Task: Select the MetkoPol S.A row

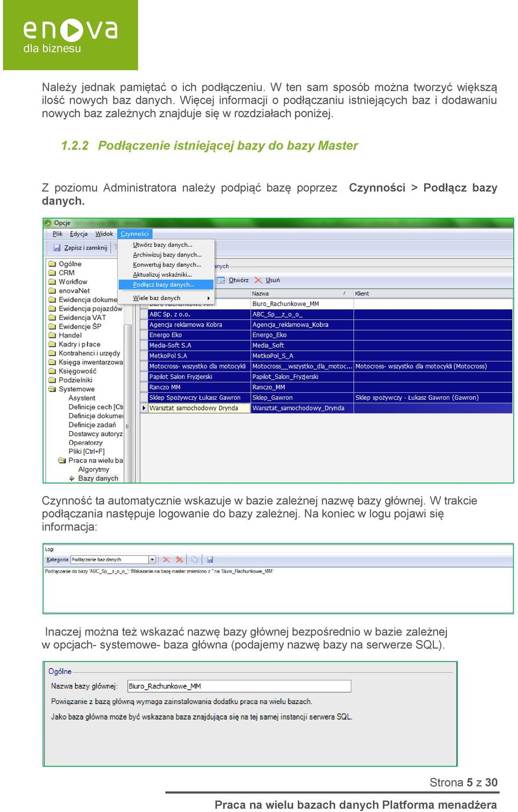Action: (326, 356)
